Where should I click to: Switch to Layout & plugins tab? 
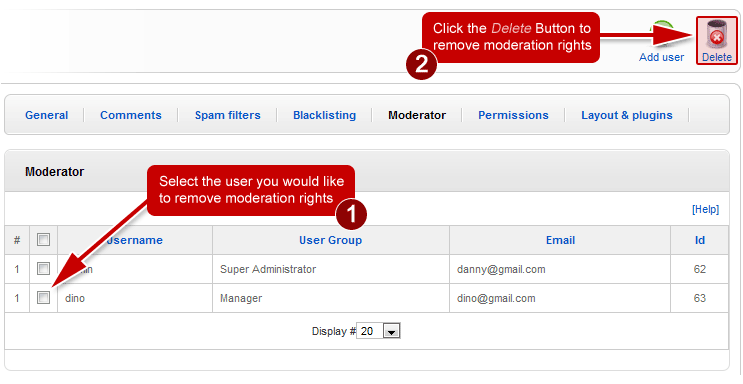(627, 115)
